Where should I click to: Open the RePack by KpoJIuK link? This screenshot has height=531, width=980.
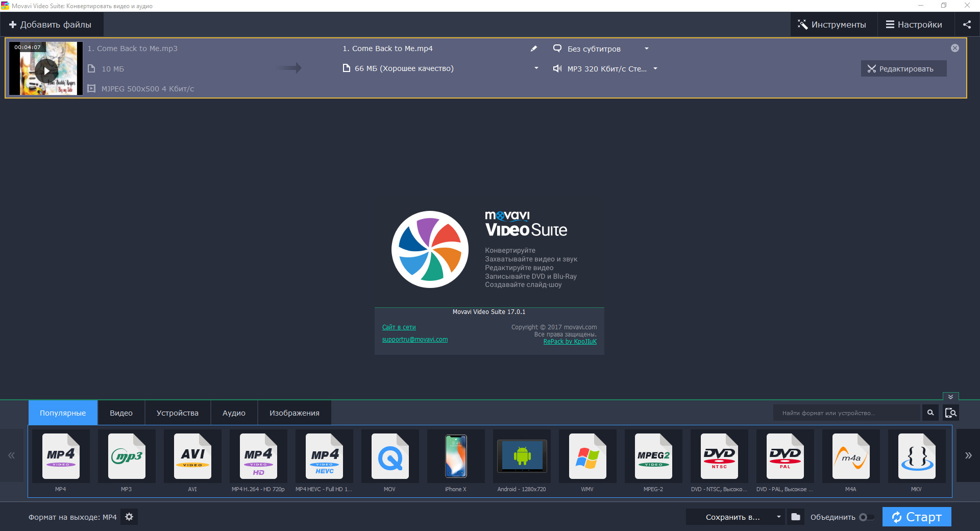pyautogui.click(x=570, y=342)
